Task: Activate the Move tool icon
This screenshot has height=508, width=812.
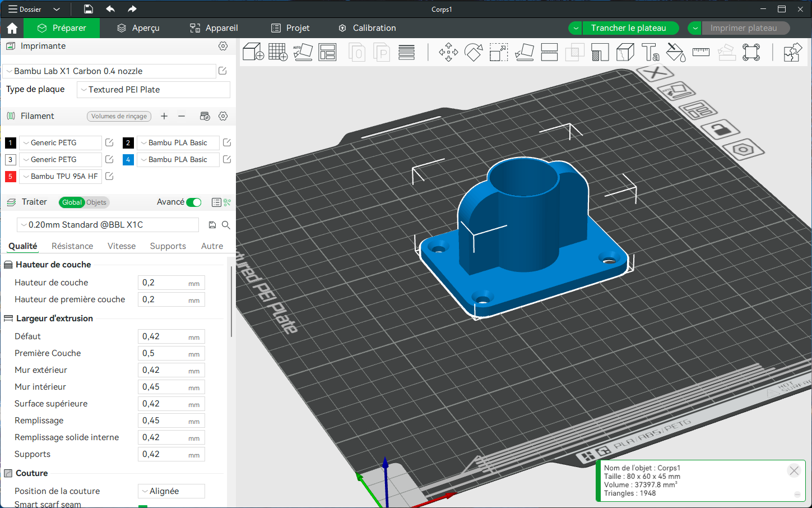Action: pyautogui.click(x=448, y=52)
